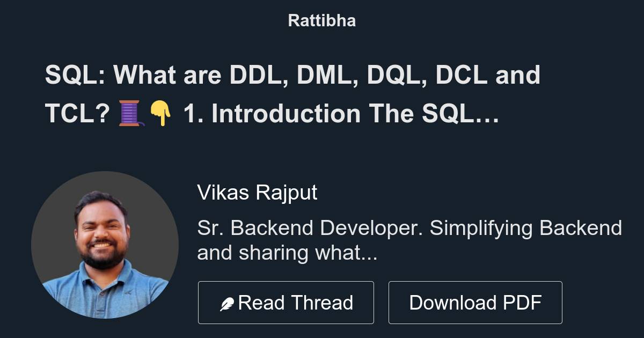The image size is (644, 338).
Task: Open the Read Thread action
Action: (286, 302)
